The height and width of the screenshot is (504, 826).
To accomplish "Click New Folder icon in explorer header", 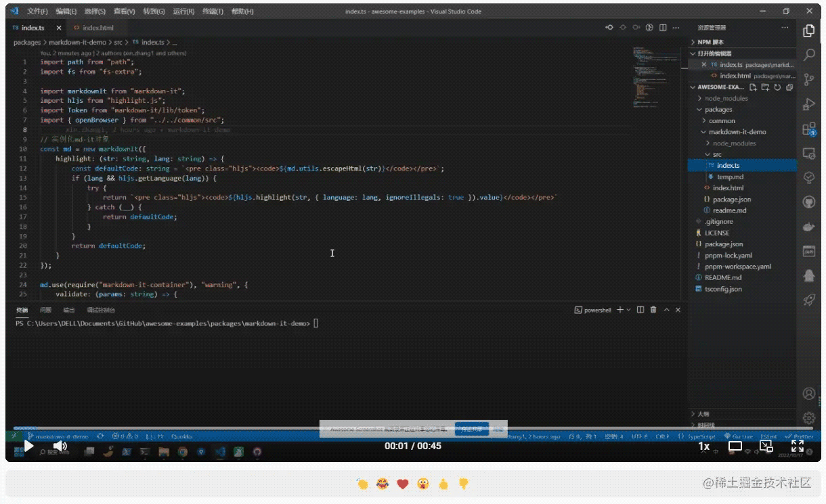I will [x=765, y=87].
